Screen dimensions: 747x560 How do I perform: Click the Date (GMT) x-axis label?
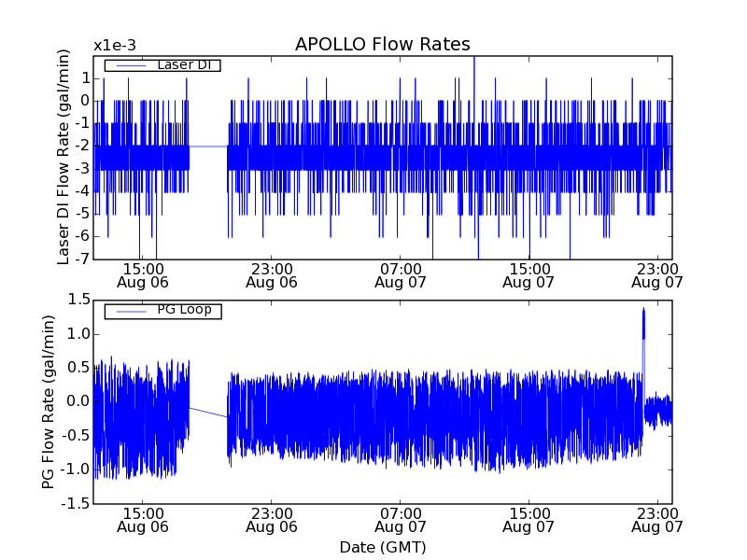382,546
